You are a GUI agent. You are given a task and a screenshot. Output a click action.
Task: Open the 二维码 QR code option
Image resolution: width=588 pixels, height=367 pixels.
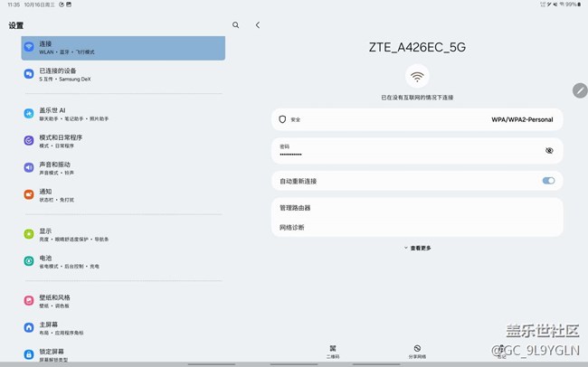[333, 351]
